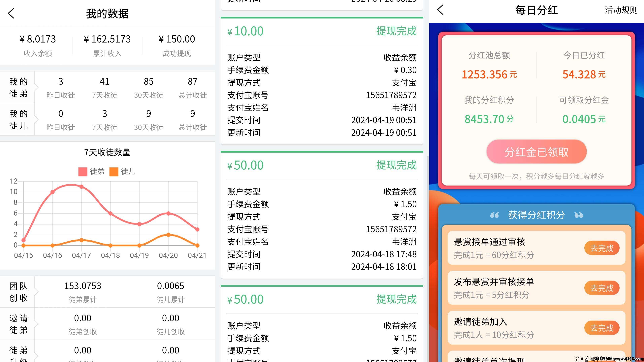Click the 分红金已领取 button
Image resolution: width=644 pixels, height=362 pixels.
(536, 152)
